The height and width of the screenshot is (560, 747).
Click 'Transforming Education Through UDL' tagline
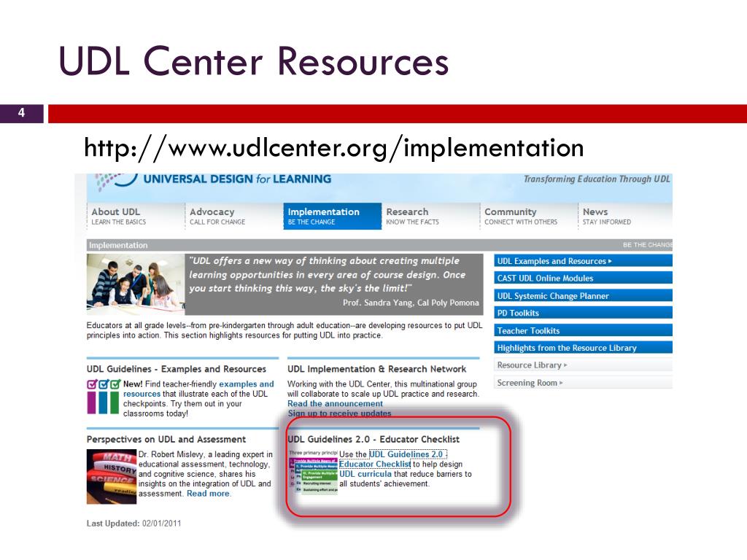[x=597, y=179]
